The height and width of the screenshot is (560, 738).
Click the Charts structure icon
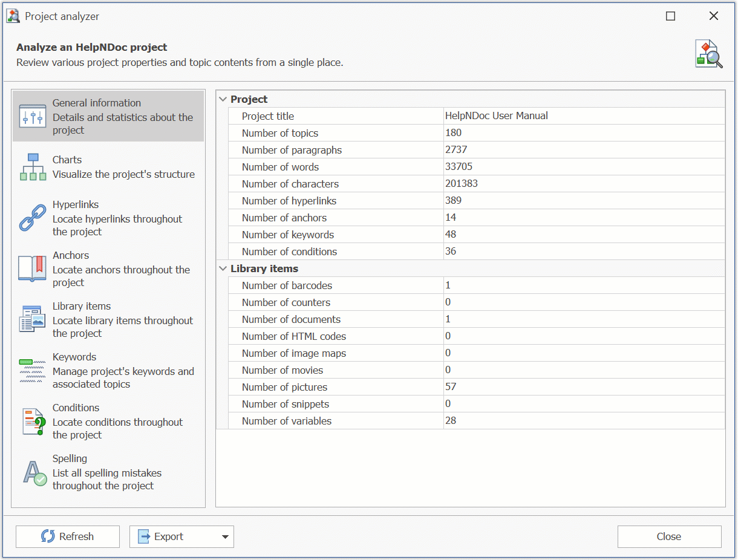31,166
